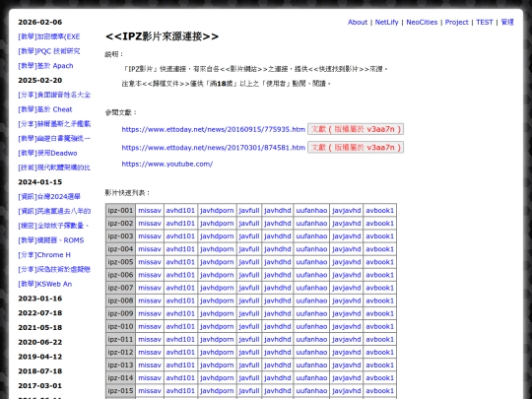Open the [資訊]台灣2024選舉 sidebar article
532x399 pixels.
[49, 196]
